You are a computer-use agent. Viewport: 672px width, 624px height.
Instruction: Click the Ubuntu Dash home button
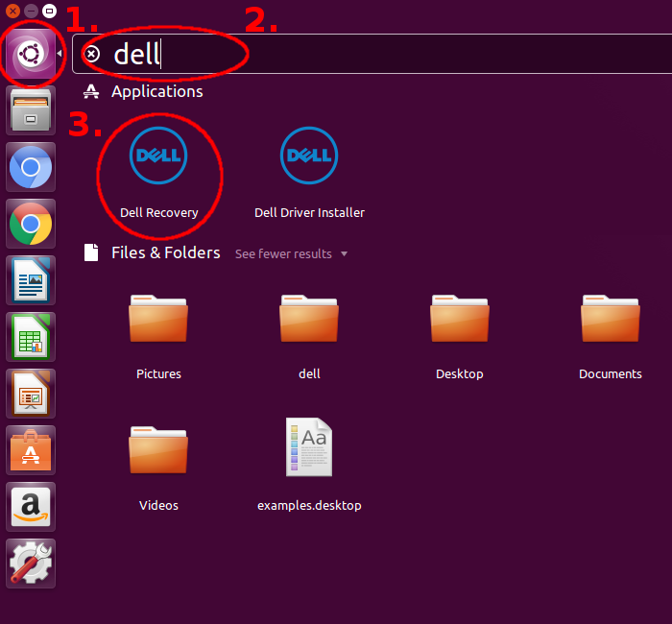pyautogui.click(x=31, y=54)
